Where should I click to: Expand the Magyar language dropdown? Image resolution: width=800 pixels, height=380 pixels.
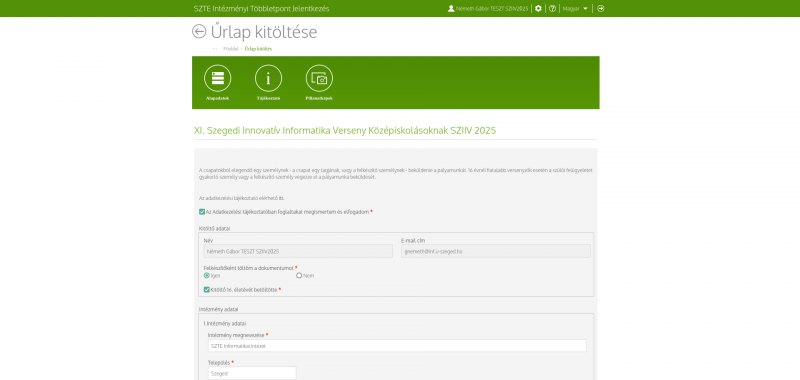point(575,9)
